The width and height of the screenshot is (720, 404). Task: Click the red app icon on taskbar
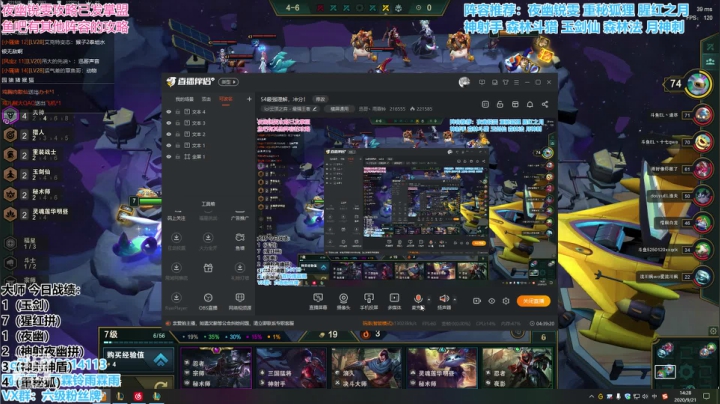click(x=138, y=396)
